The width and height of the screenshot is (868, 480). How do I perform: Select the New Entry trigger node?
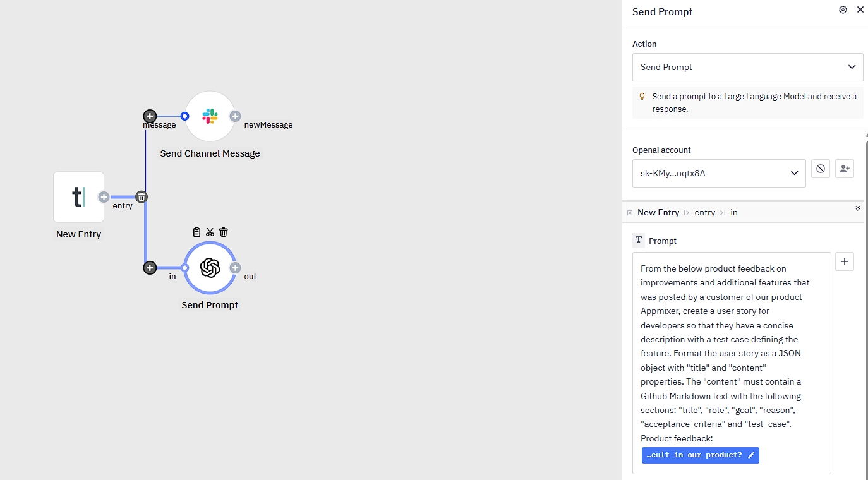(x=78, y=197)
